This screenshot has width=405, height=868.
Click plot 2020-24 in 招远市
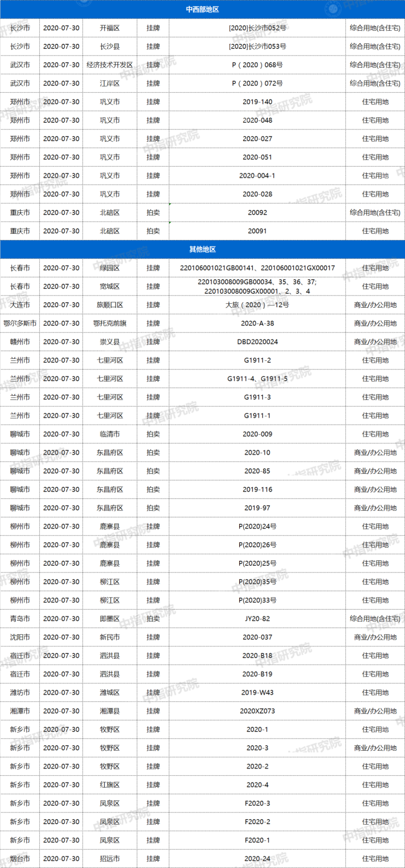coord(257,859)
